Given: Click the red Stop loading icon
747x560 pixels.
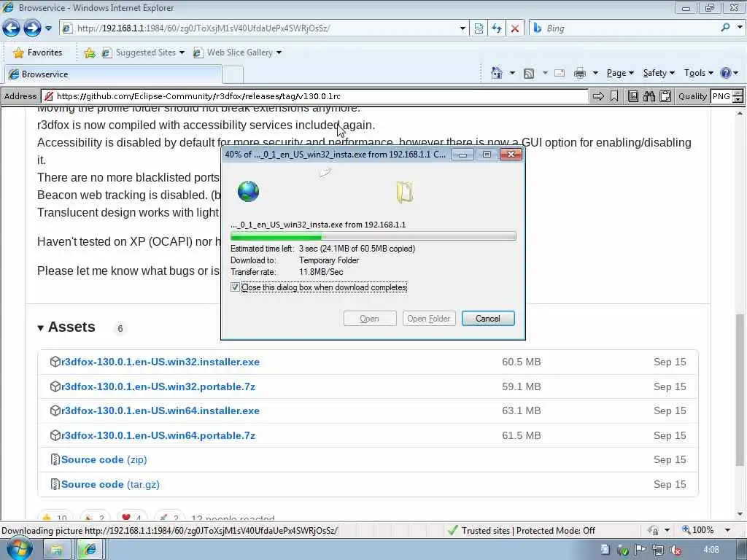Looking at the screenshot, I should click(515, 28).
